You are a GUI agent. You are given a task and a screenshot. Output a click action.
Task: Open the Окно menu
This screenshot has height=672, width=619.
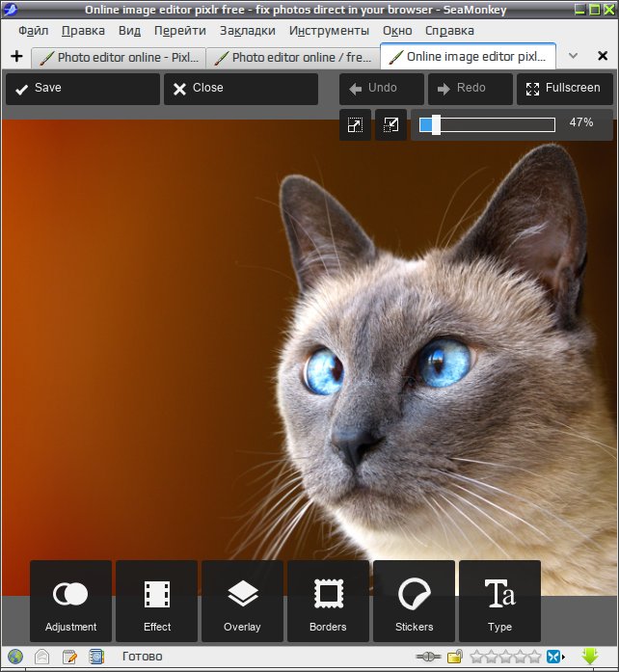(397, 31)
